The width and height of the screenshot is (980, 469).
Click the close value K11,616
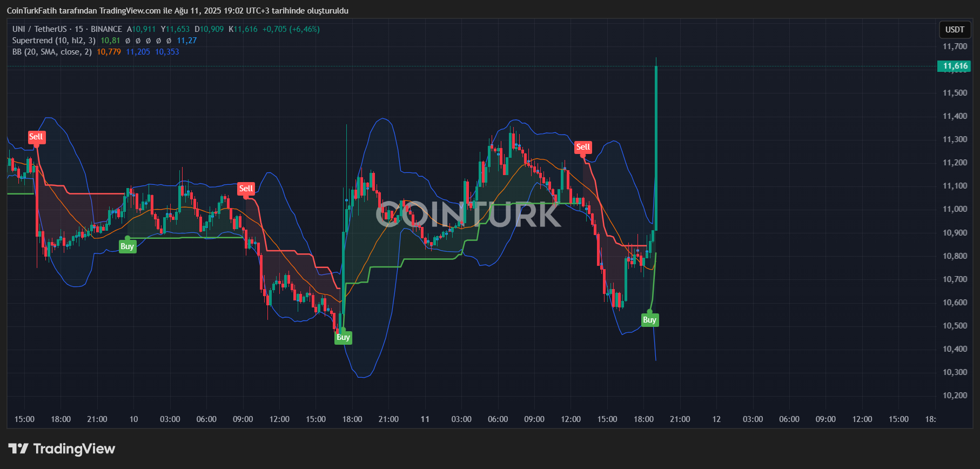pyautogui.click(x=243, y=29)
